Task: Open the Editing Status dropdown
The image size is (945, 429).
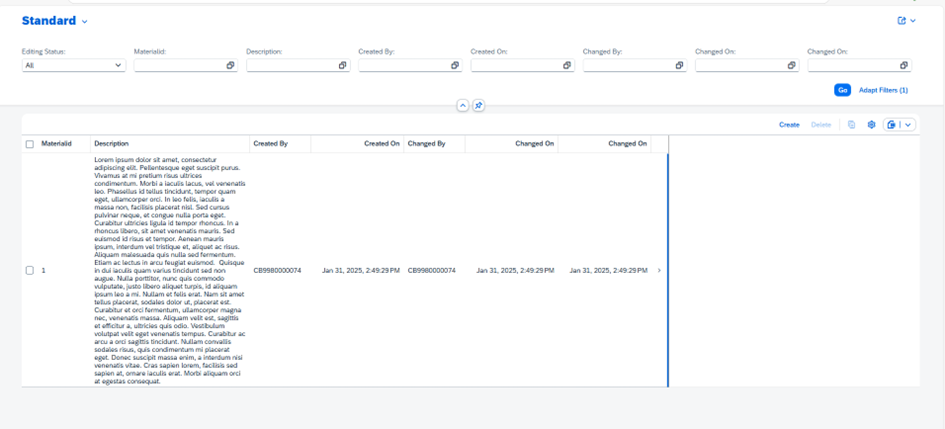Action: click(73, 66)
